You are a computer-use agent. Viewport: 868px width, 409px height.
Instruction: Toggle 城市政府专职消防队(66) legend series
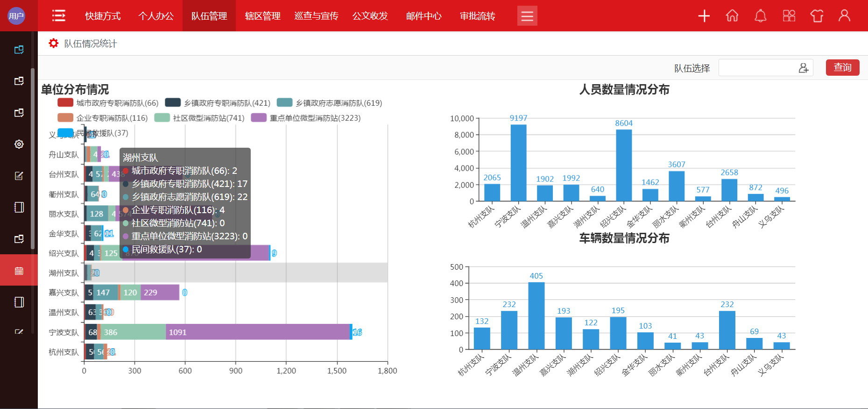pos(108,103)
